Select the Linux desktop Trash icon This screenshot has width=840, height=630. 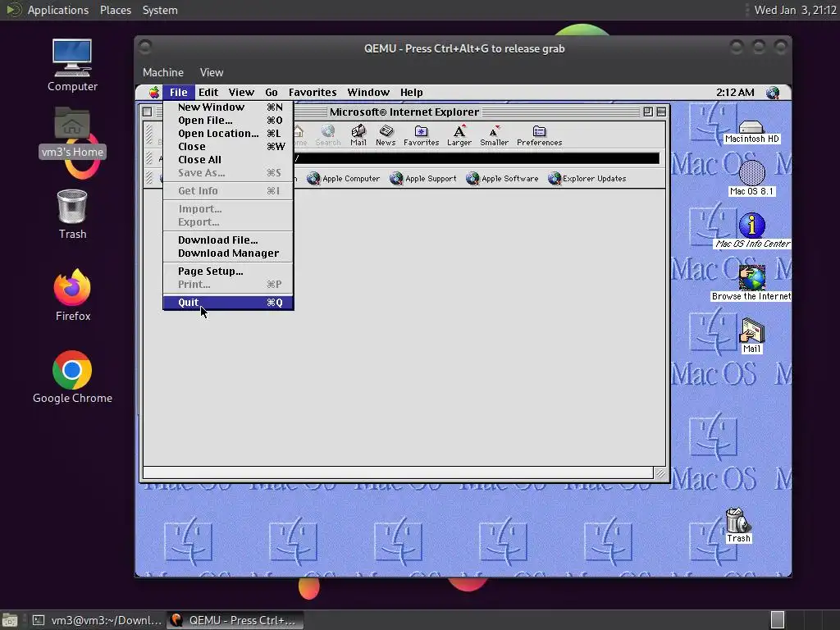72,214
